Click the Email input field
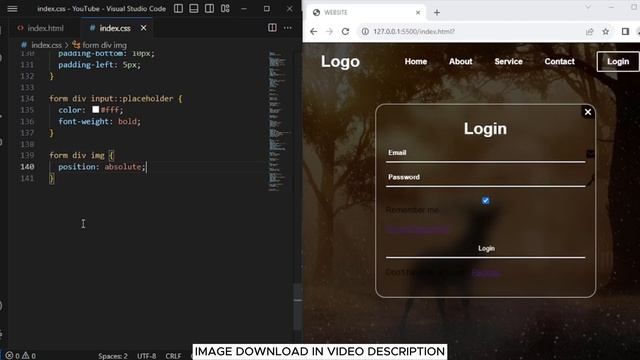Screen dimensions: 640x360 tap(485, 153)
